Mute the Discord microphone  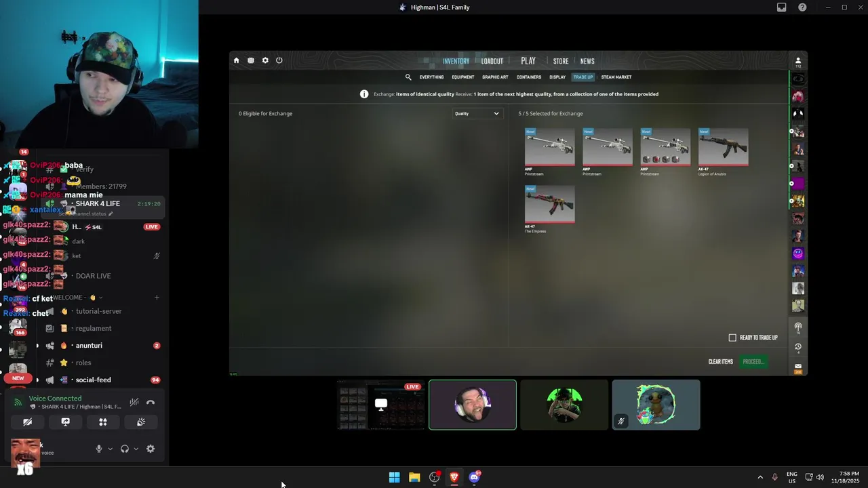coord(99,449)
